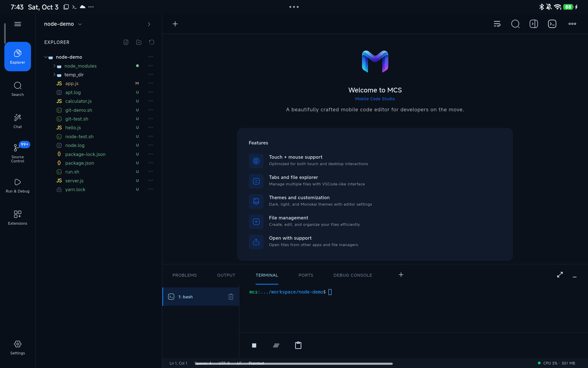Click the text lines icon beside the stop button
The height and width of the screenshot is (368, 588).
click(x=276, y=345)
